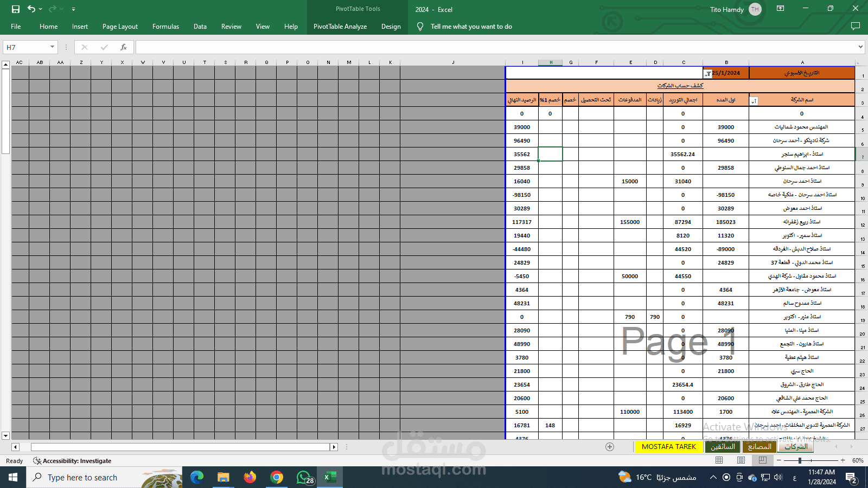The image size is (868, 488).
Task: Undo the last action
Action: [31, 9]
